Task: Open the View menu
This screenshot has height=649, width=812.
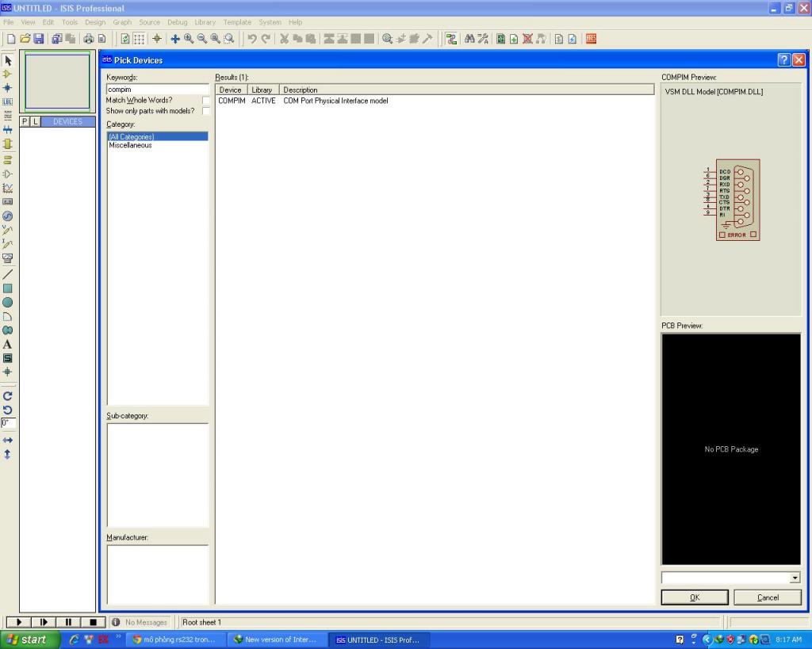Action: (28, 22)
